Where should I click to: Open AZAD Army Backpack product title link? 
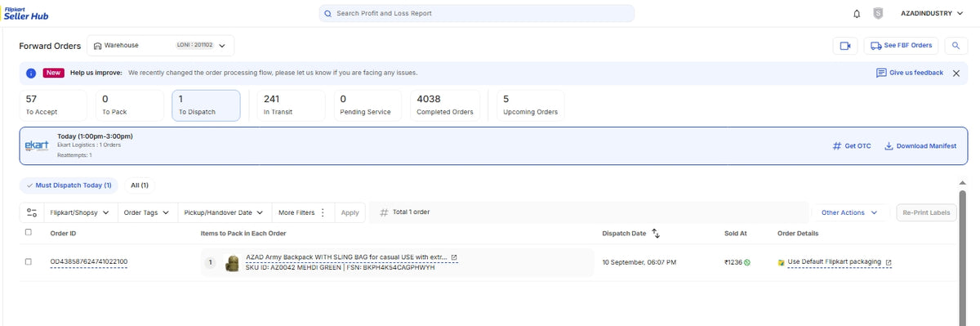[346, 257]
